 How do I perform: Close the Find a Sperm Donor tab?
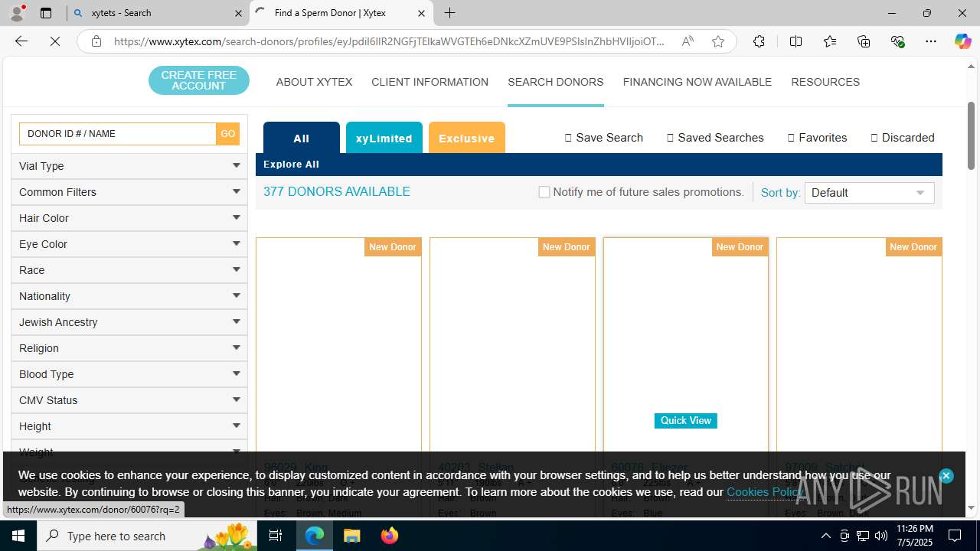coord(421,13)
